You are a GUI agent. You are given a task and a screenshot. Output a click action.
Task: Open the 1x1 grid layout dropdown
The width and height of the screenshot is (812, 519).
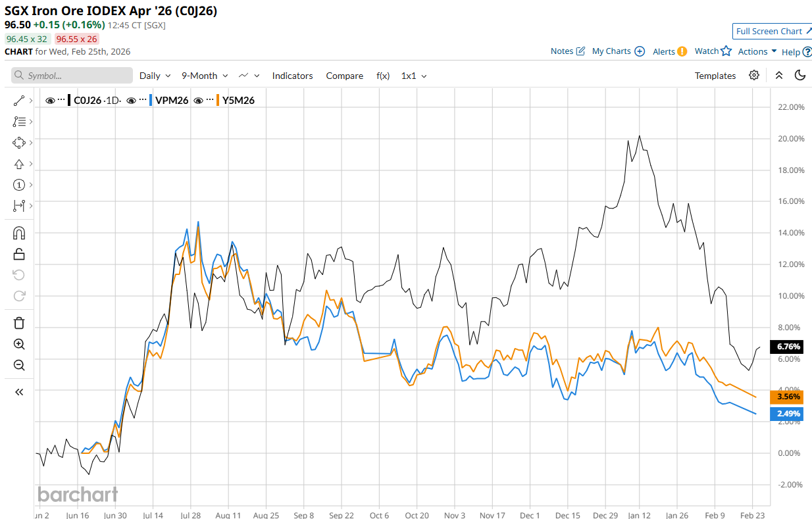click(414, 76)
